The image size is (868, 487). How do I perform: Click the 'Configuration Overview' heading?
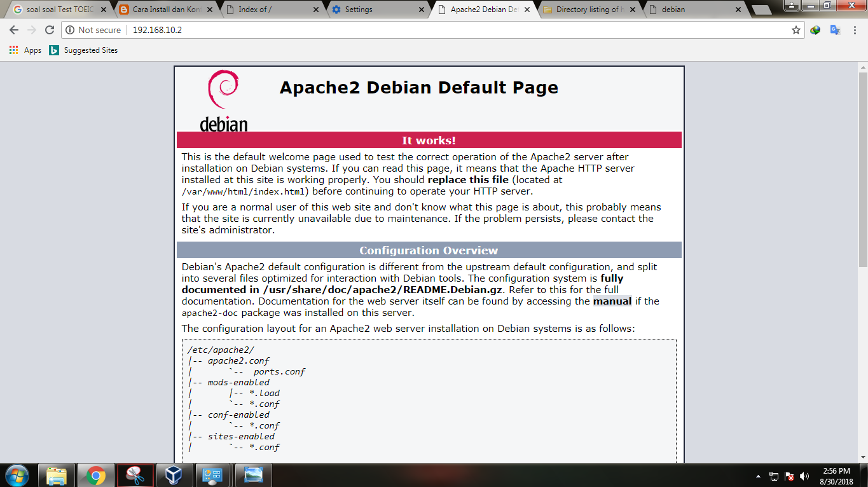click(x=429, y=250)
